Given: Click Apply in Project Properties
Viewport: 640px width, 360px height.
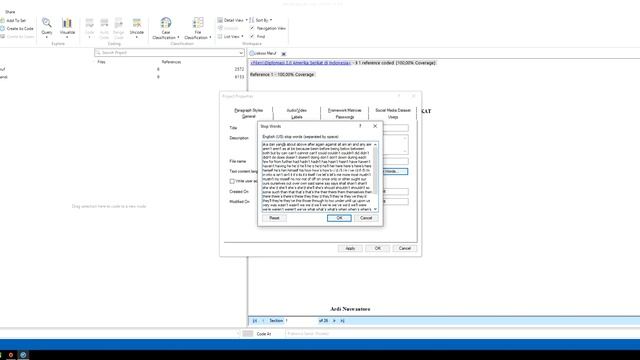Looking at the screenshot, I should point(350,248).
